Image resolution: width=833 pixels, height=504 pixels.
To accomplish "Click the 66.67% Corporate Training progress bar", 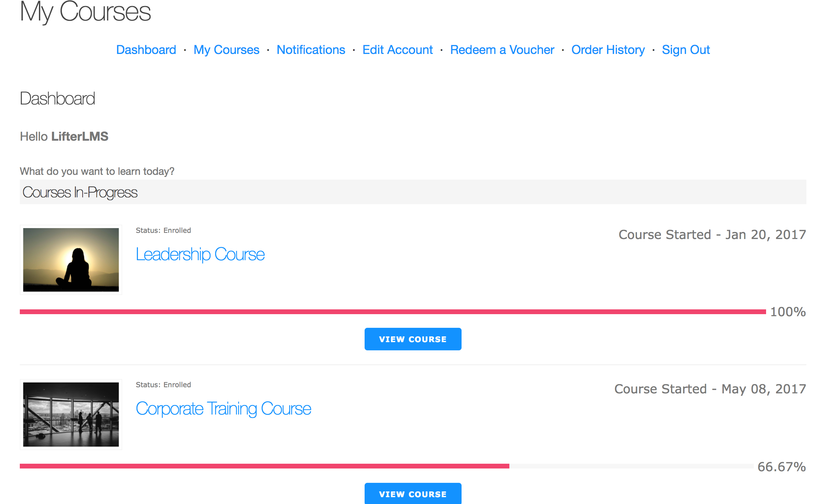I will (386, 466).
